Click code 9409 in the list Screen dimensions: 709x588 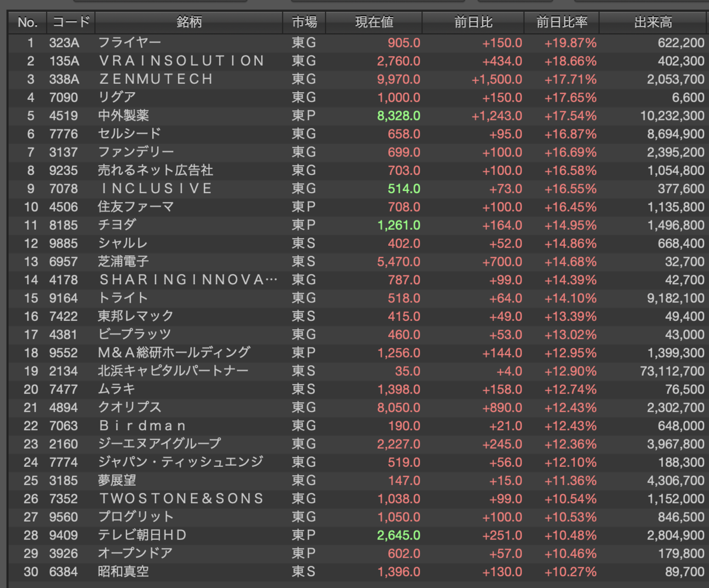[x=63, y=535]
